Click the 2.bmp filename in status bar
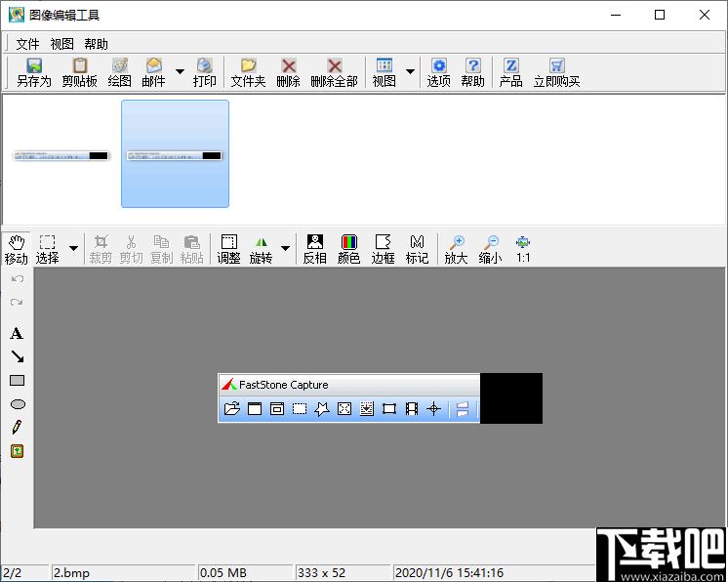This screenshot has height=582, width=728. click(x=71, y=572)
